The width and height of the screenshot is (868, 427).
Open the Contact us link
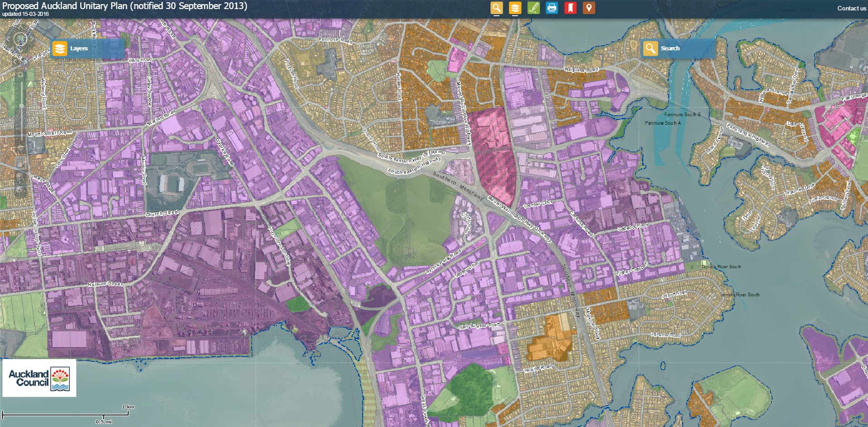[x=851, y=8]
